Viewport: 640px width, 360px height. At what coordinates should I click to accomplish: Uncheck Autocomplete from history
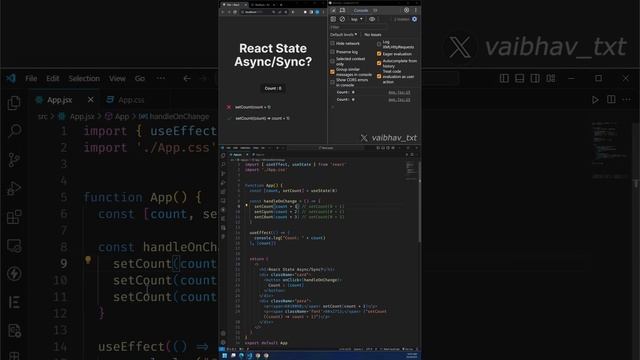pyautogui.click(x=379, y=63)
